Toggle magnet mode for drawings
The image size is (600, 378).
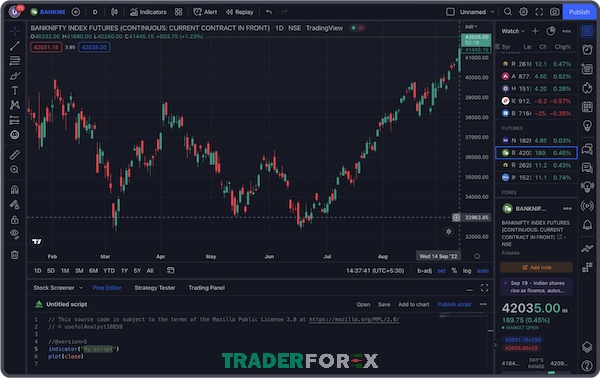(15, 190)
